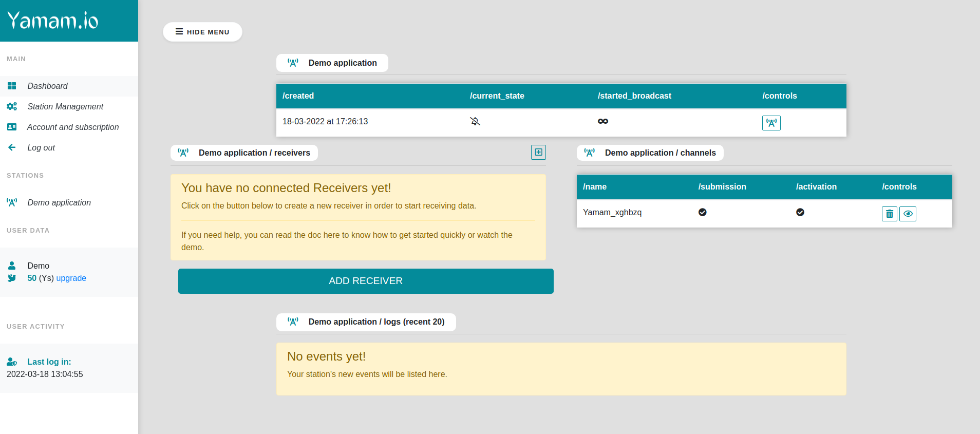
Task: Click the infinity started broadcast icon
Action: (603, 121)
